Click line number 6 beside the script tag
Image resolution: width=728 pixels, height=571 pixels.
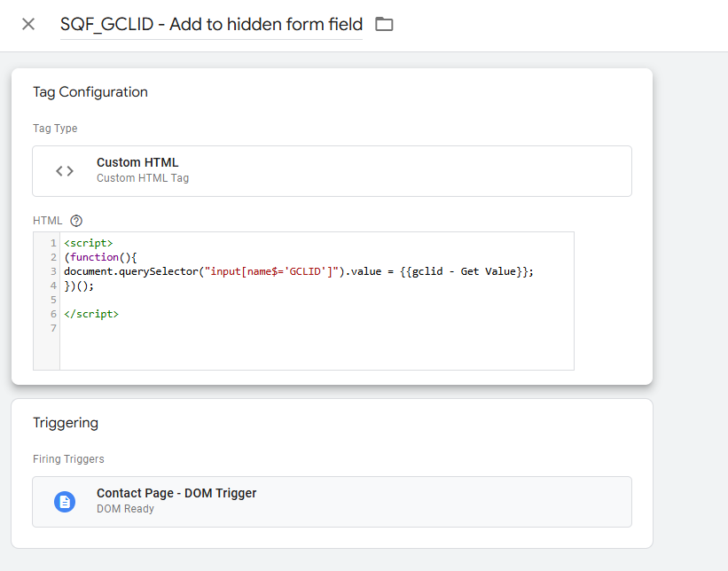[x=53, y=314]
